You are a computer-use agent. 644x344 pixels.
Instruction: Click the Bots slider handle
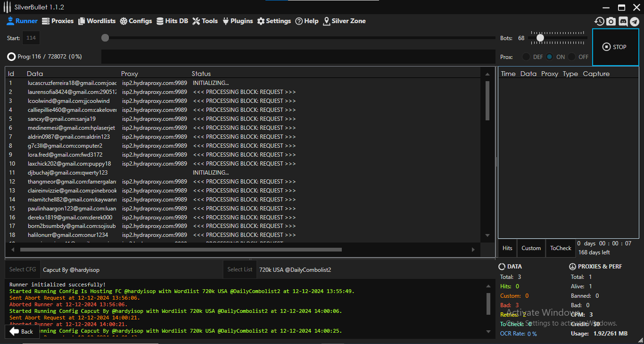(x=540, y=38)
